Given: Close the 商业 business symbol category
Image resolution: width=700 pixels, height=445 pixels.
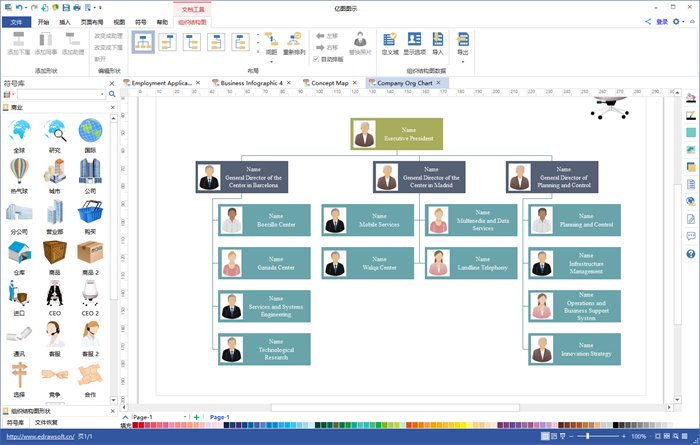Looking at the screenshot, I should [113, 108].
